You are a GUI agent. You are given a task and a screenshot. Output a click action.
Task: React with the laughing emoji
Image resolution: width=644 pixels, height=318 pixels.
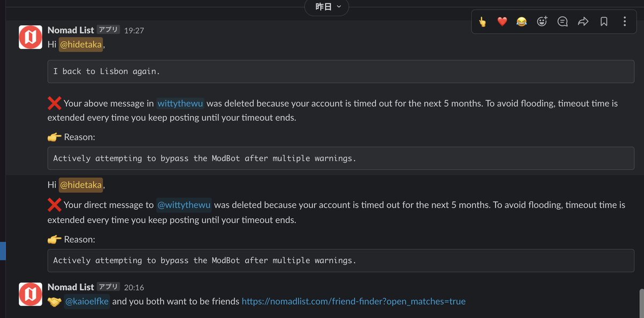(x=522, y=21)
